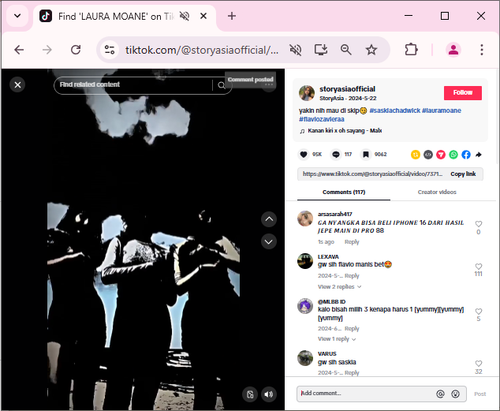This screenshot has width=500, height=411.
Task: Expand View 1 reply under @MLBB ID
Action: pos(337,339)
